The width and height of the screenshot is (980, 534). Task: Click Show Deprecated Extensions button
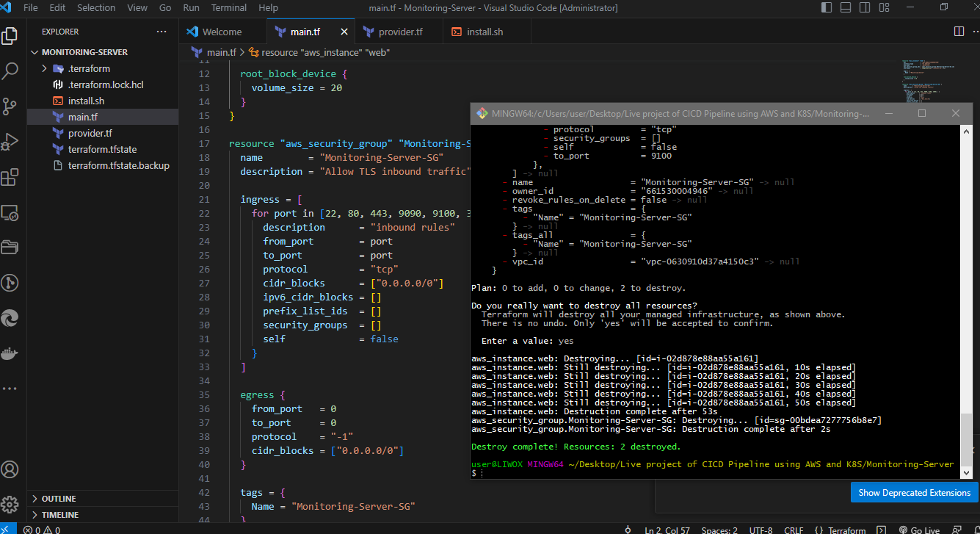(x=914, y=493)
